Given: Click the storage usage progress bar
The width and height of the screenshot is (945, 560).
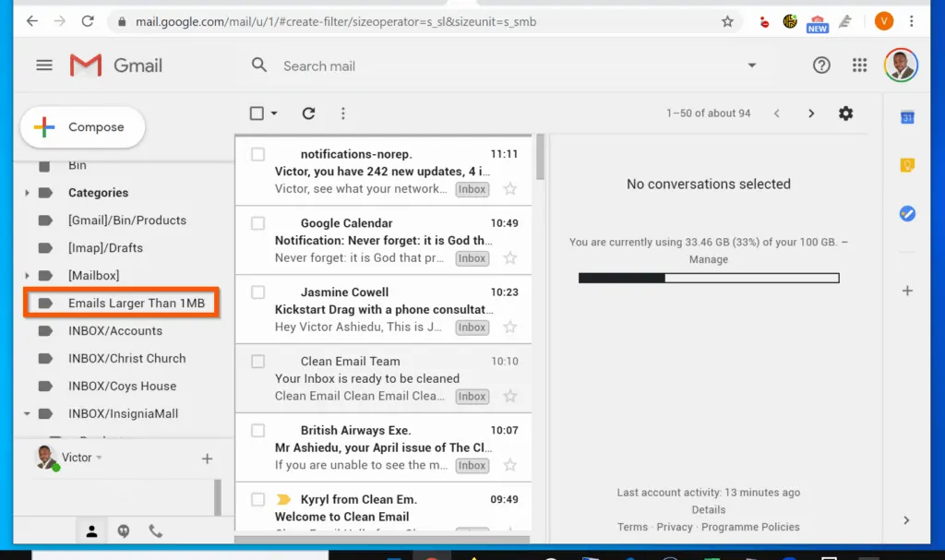Looking at the screenshot, I should [x=708, y=278].
